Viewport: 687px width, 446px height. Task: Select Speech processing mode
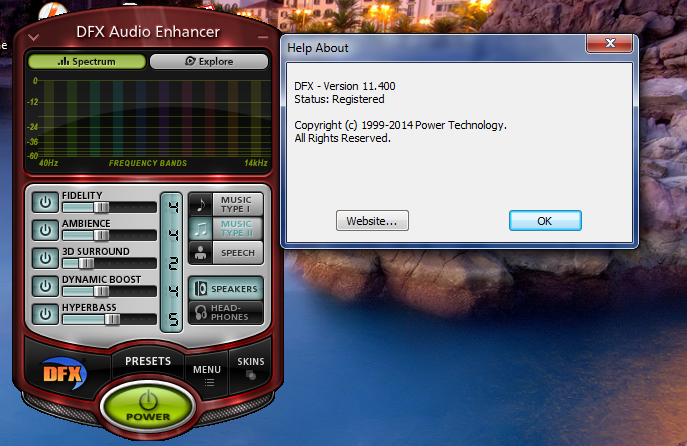coord(226,253)
